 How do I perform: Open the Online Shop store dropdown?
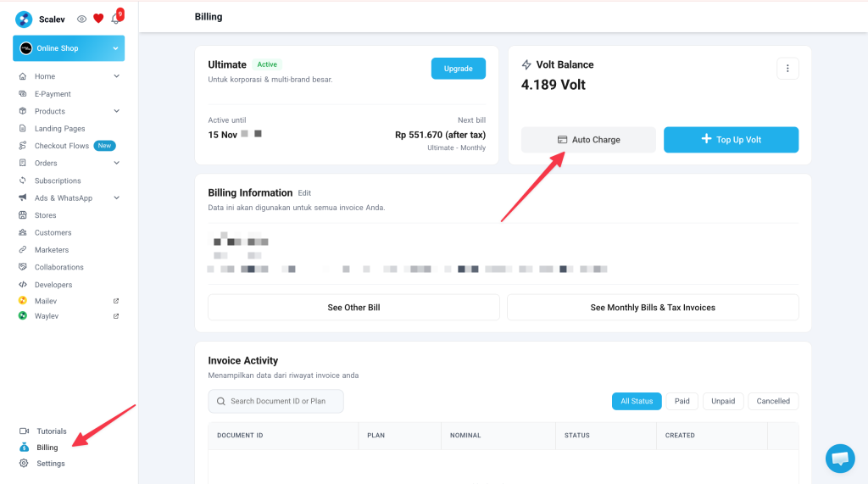point(69,48)
